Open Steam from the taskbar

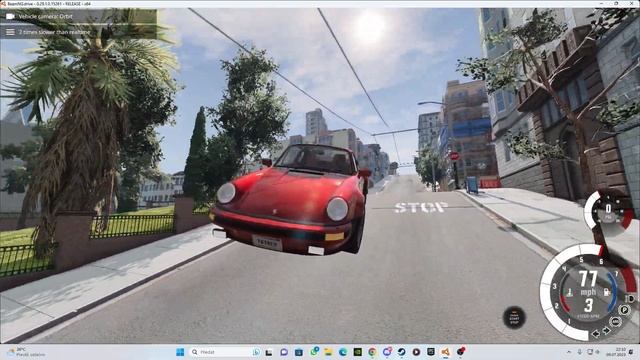click(x=402, y=352)
